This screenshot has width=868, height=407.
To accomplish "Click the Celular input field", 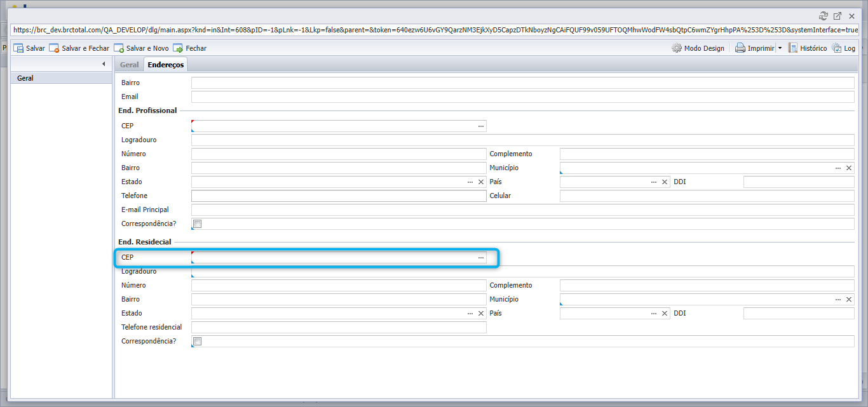I will [x=707, y=196].
